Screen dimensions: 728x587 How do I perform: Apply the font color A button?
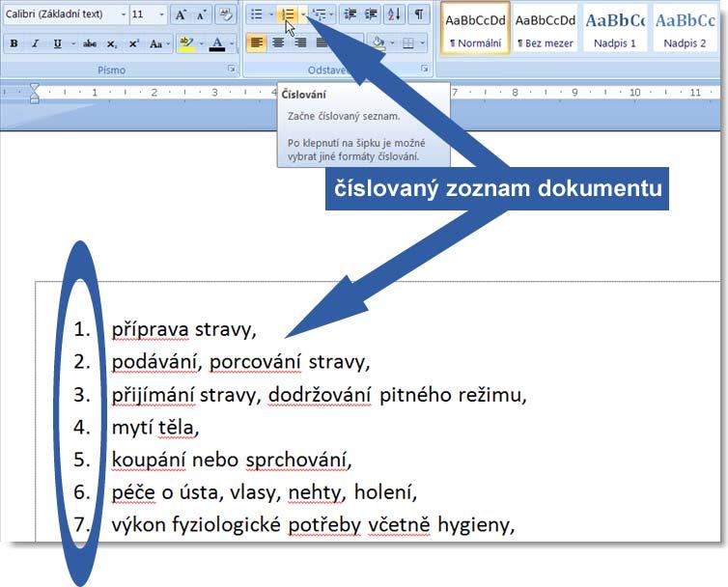tap(217, 43)
